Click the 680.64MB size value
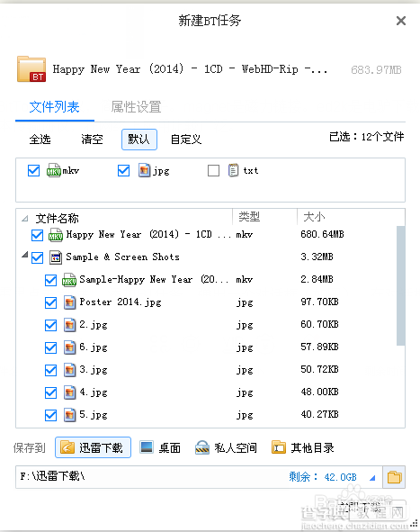This screenshot has height=532, width=420. [322, 234]
